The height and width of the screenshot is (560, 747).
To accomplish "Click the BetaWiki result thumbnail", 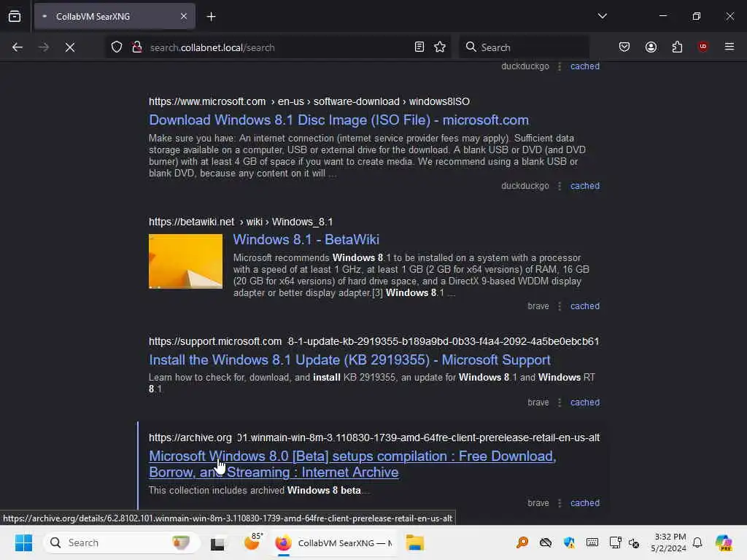I will tap(185, 261).
